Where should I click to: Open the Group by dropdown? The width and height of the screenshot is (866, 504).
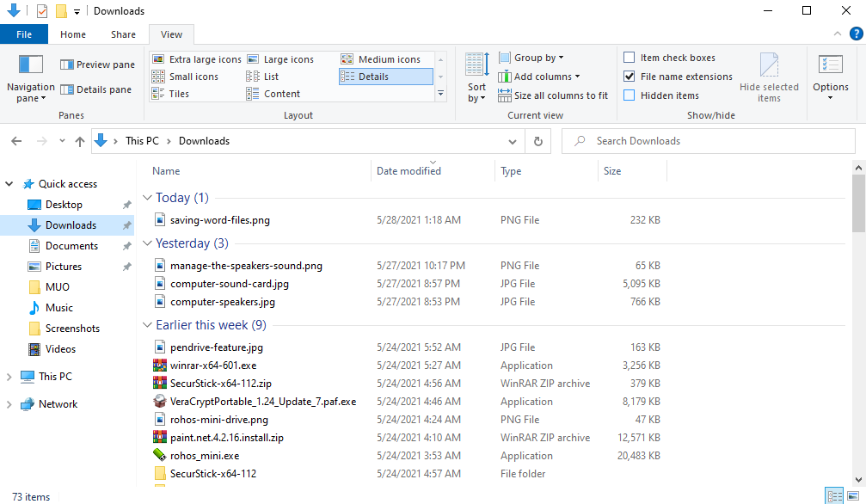click(538, 58)
